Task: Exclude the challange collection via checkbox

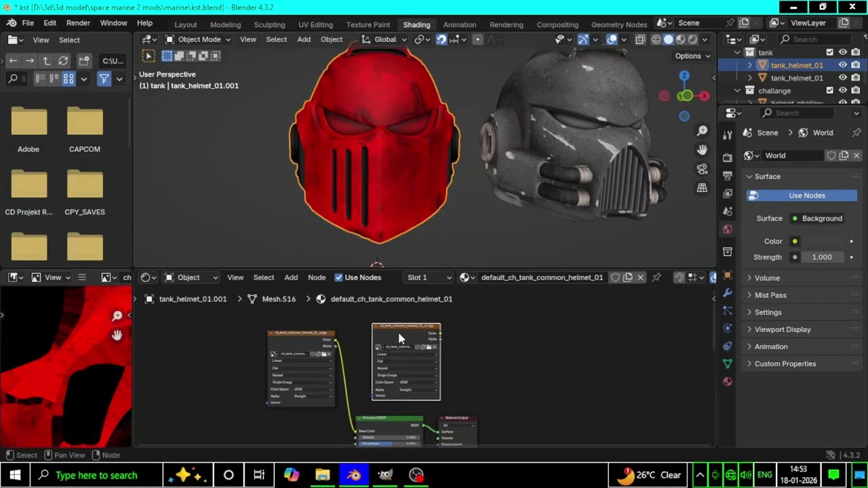Action: (829, 90)
